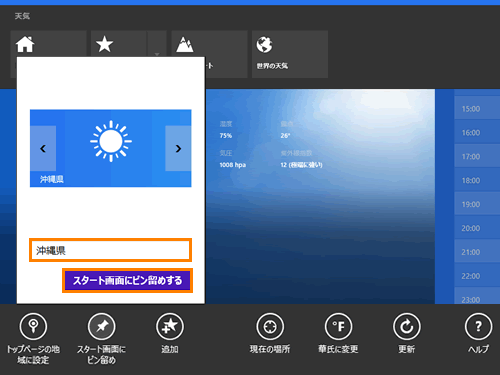Select the 15:00 hourly forecast row
This screenshot has width=500, height=375.
(477, 109)
